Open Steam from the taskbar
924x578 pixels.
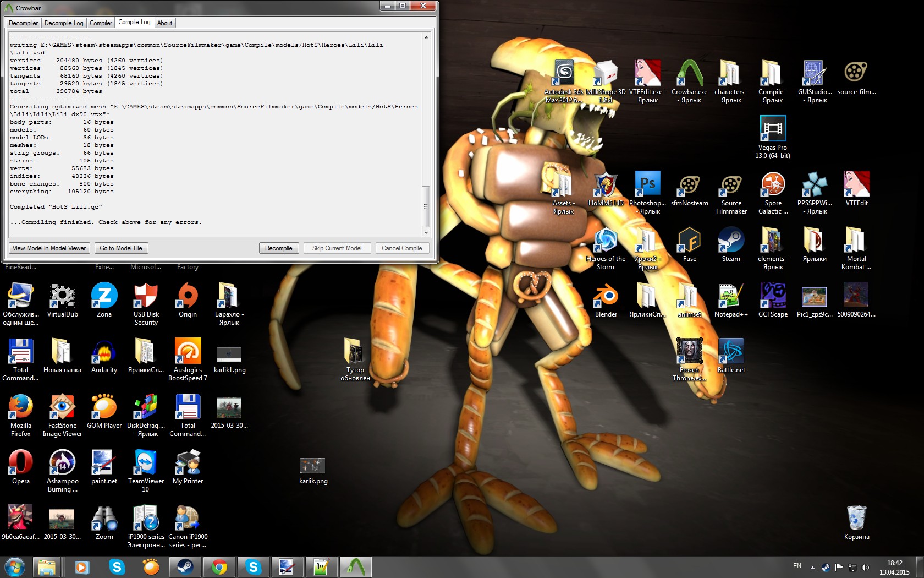point(185,567)
